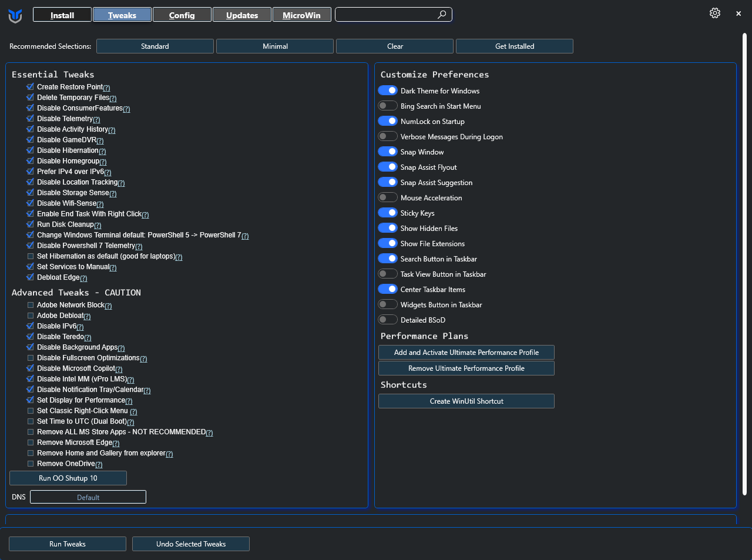Toggle NumLock on Startup switch
Viewport: 752px width, 560px height.
coord(388,121)
